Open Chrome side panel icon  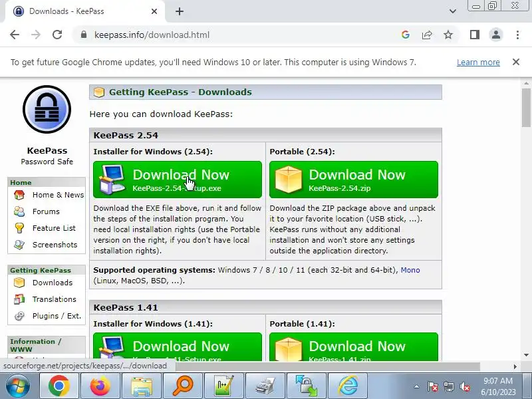pos(475,35)
